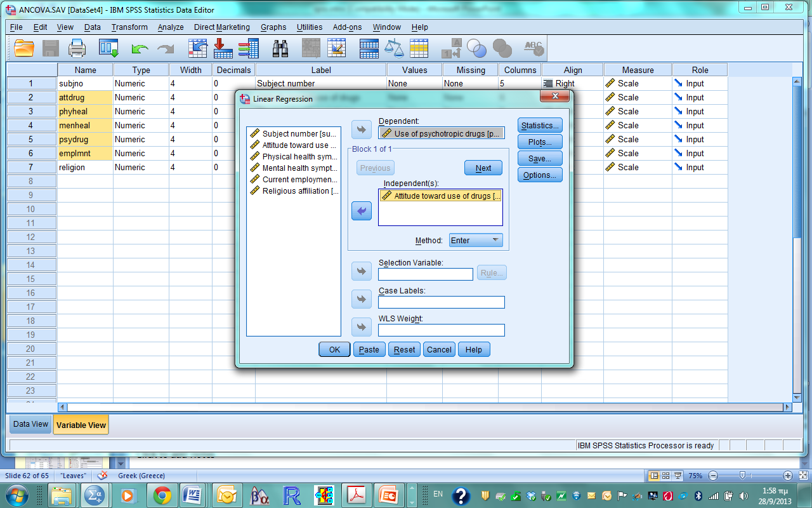Open the Variables info icon

click(248, 48)
